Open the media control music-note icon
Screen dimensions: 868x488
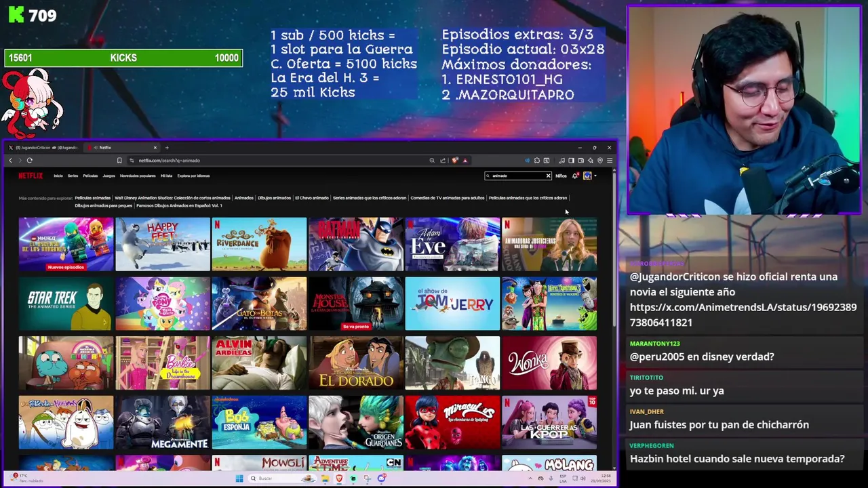pos(561,161)
